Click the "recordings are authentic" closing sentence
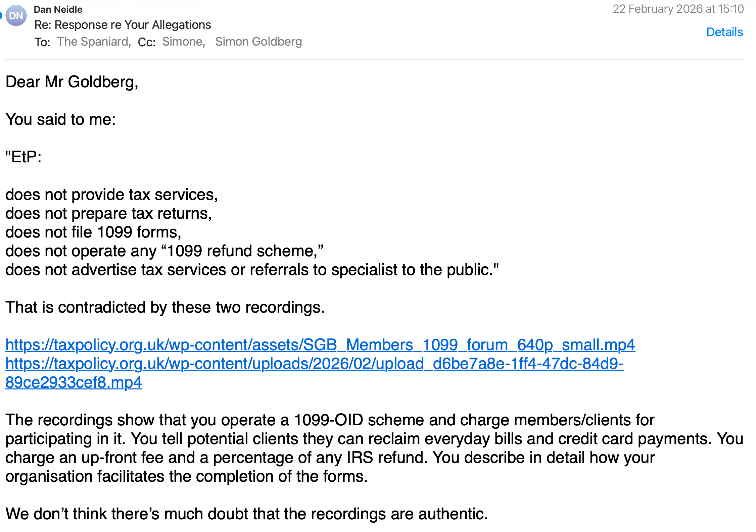Screen dimensions: 756x532 coord(246,514)
